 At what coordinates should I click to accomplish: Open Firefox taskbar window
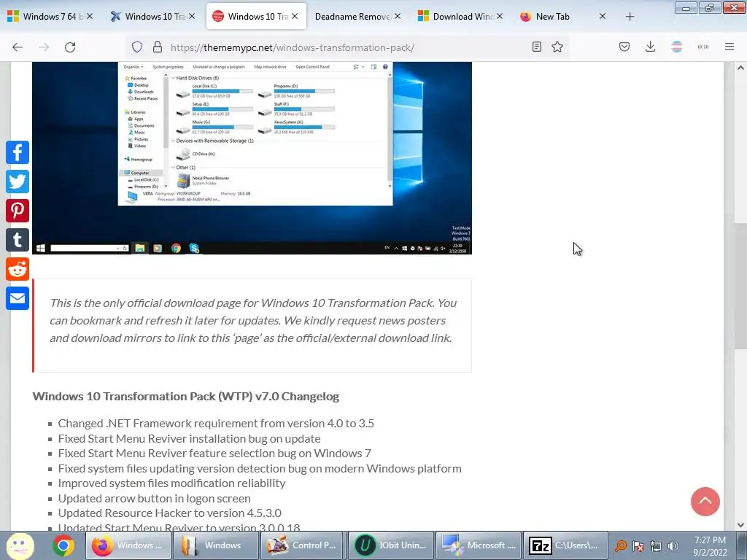[128, 545]
